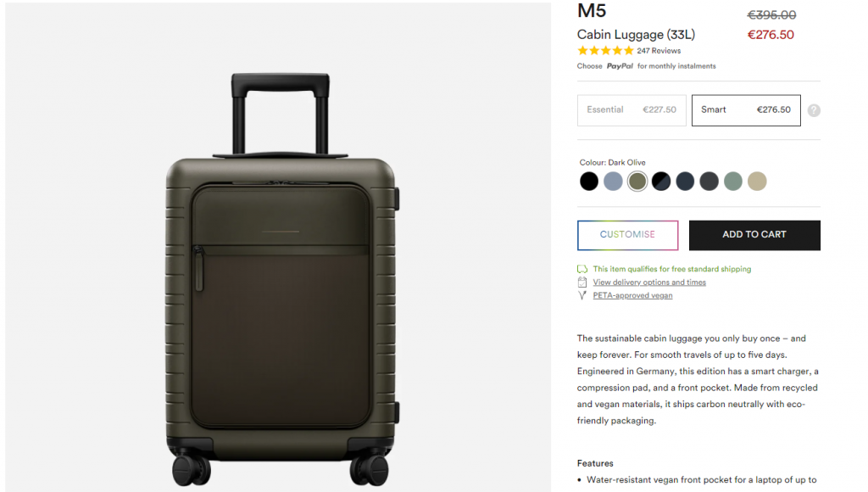
Task: Open the 247 Reviews link
Action: point(659,50)
